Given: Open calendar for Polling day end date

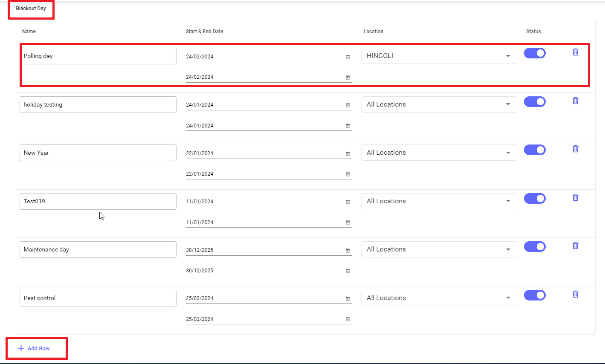Looking at the screenshot, I should pyautogui.click(x=348, y=77).
